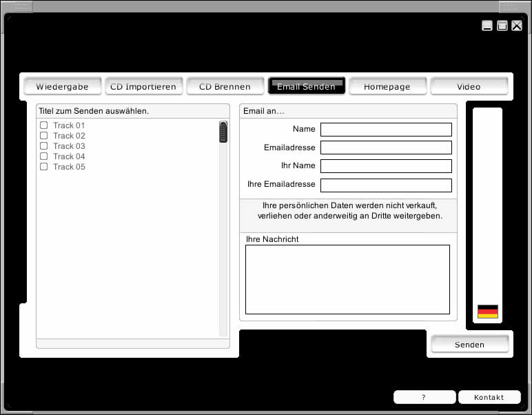This screenshot has height=415, width=532.
Task: Tick the Track 01 checkbox
Action: coord(44,125)
